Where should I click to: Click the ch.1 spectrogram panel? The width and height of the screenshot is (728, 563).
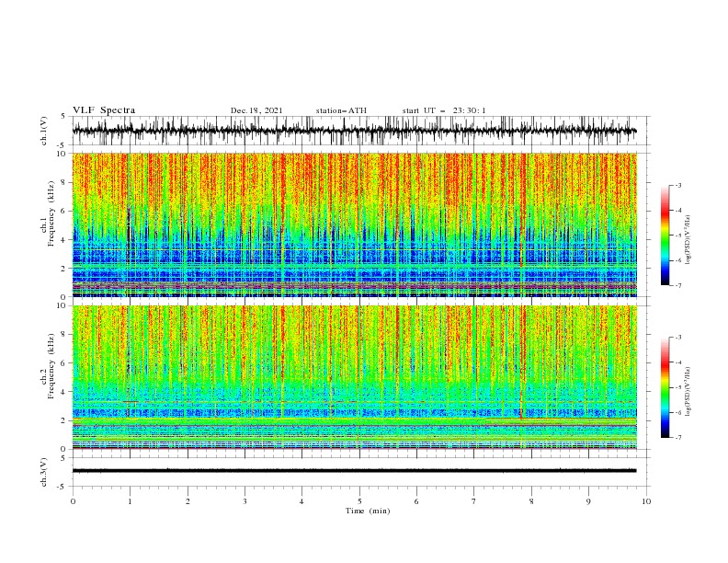[354, 224]
